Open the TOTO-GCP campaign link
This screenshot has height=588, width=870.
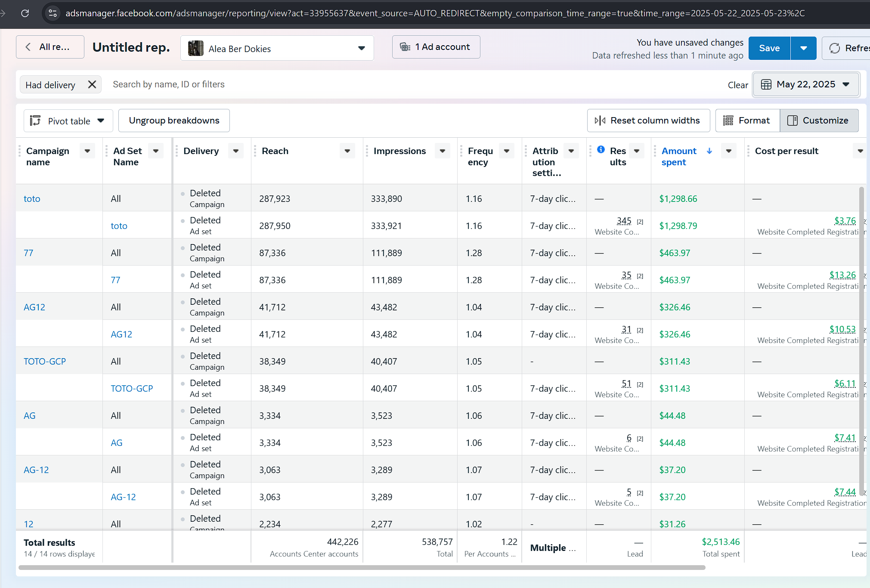45,362
